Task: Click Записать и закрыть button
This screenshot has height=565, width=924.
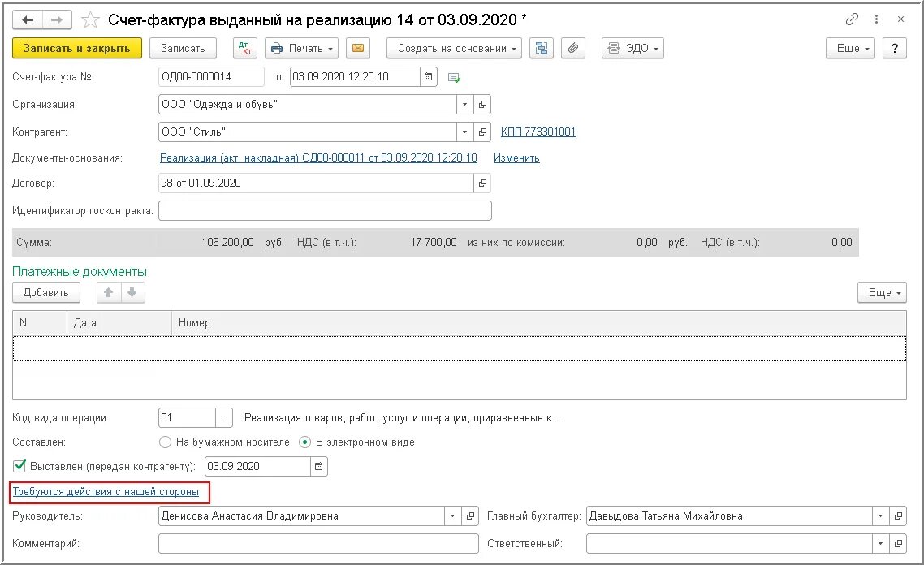Action: 76,49
